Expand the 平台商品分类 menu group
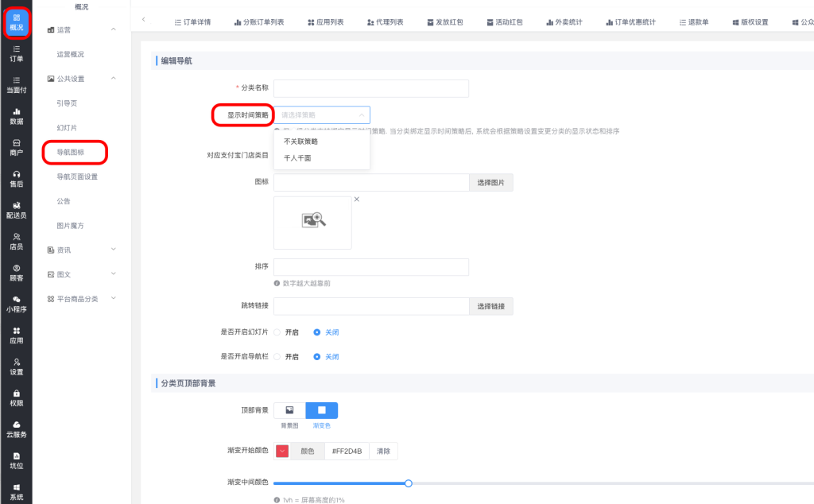 click(x=113, y=299)
